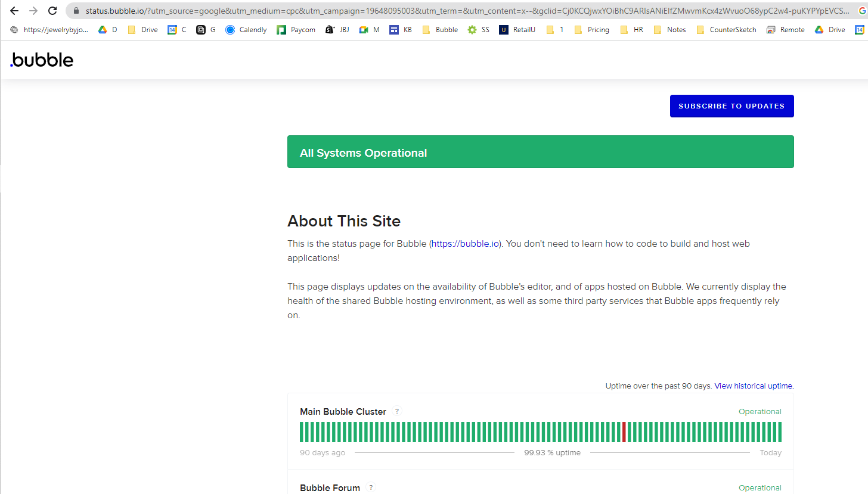The image size is (868, 494).
Task: Open the View historical uptime link
Action: [x=754, y=386]
